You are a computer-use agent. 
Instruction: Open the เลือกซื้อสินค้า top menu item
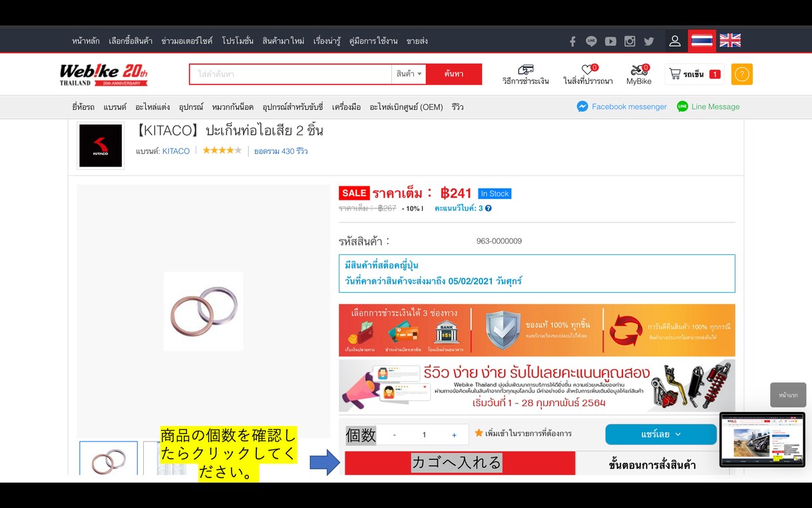pyautogui.click(x=130, y=41)
